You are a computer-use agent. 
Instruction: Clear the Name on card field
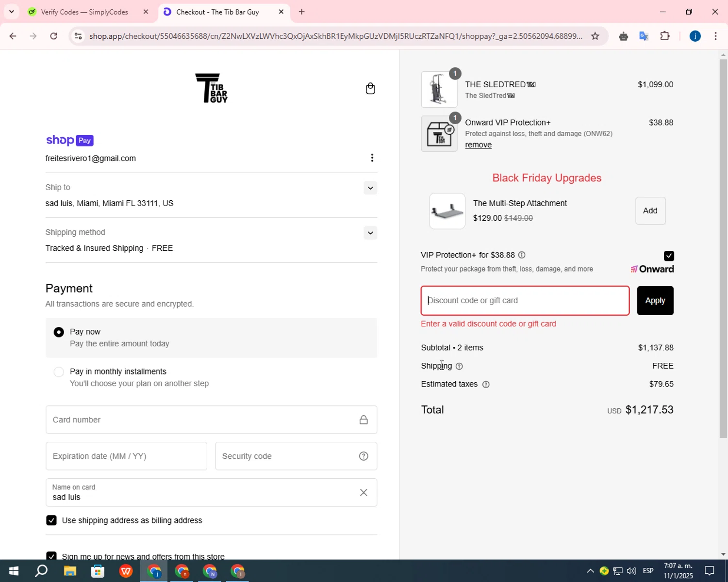364,492
